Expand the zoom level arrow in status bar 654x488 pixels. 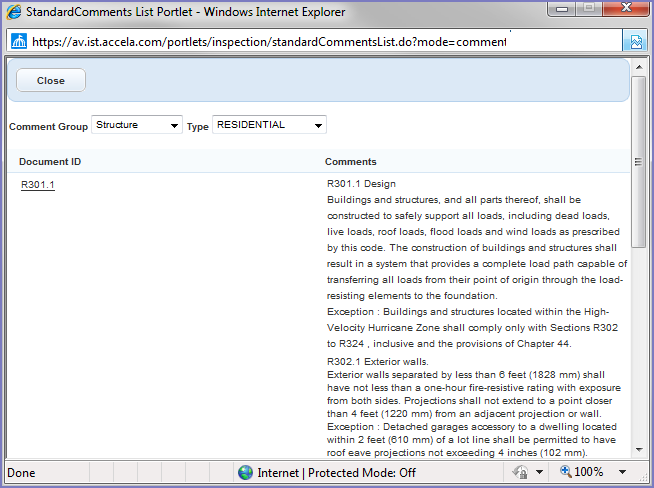(x=622, y=472)
